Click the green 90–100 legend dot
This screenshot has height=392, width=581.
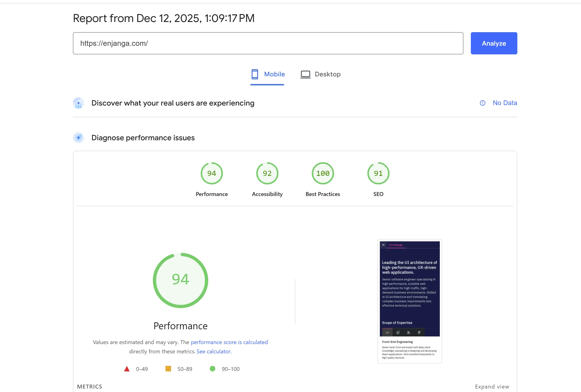click(x=212, y=368)
